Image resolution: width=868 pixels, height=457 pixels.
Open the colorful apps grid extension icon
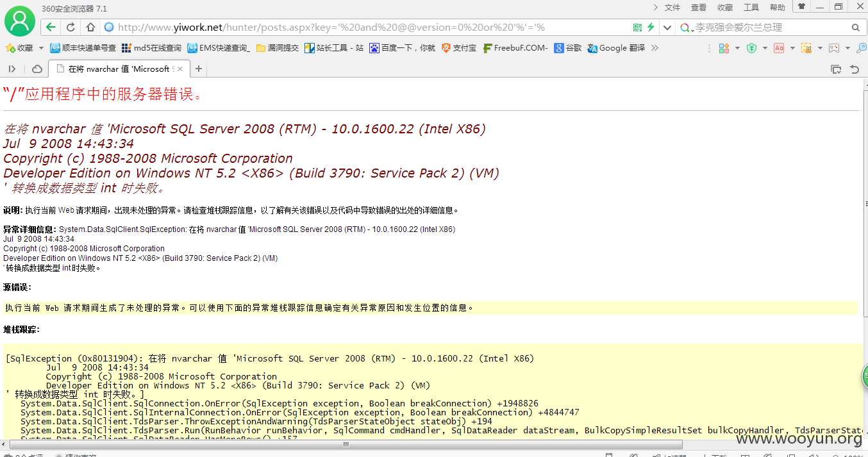pos(724,48)
